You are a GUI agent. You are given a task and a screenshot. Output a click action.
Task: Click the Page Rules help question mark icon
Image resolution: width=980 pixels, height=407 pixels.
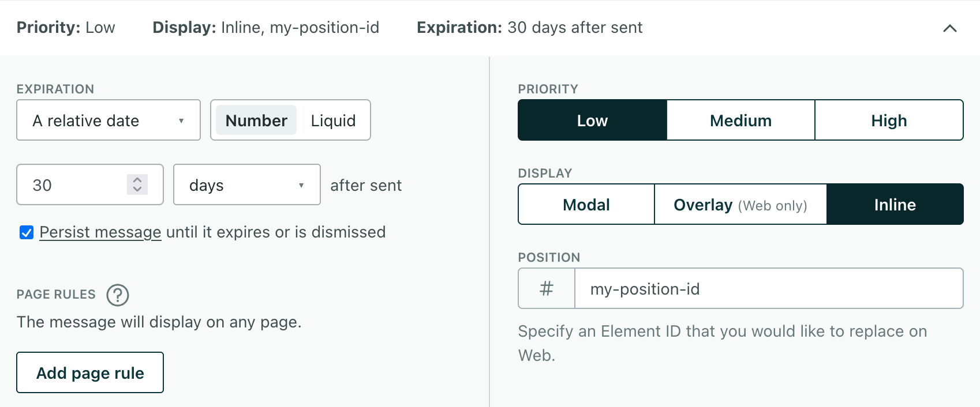pyautogui.click(x=118, y=295)
